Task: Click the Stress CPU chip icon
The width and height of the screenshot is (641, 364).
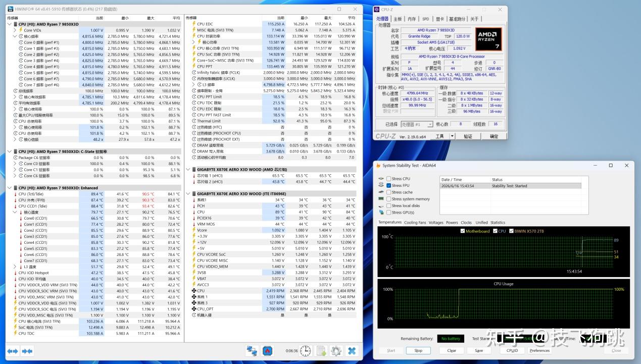Action: pyautogui.click(x=381, y=179)
